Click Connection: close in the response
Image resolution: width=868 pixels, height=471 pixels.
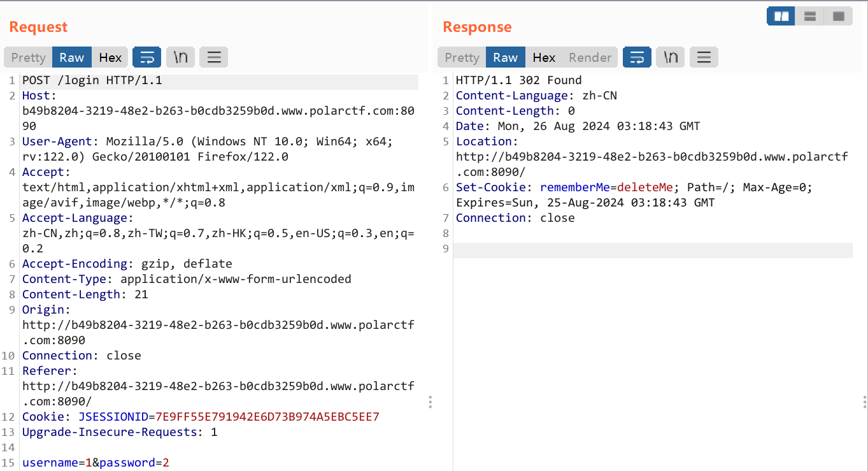point(515,218)
